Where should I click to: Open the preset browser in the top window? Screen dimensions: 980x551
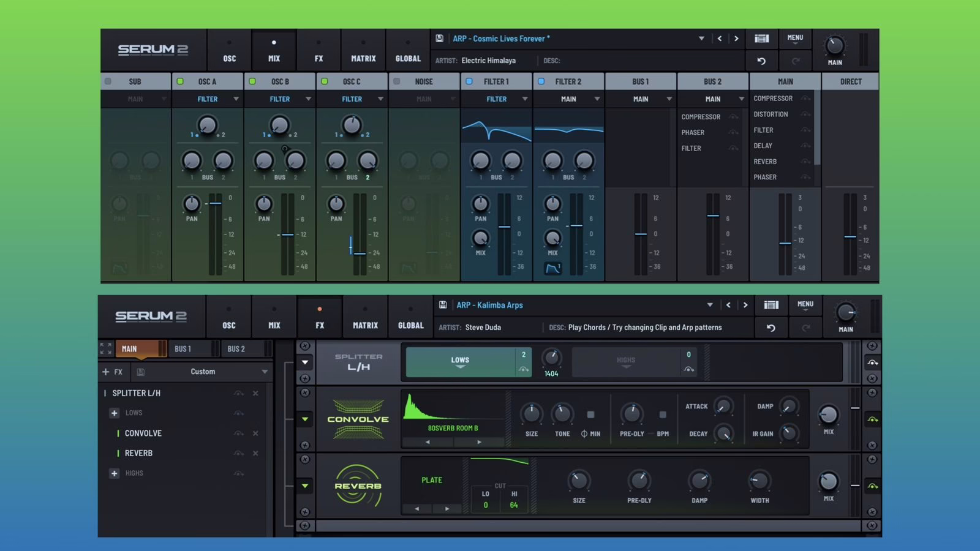tap(761, 39)
